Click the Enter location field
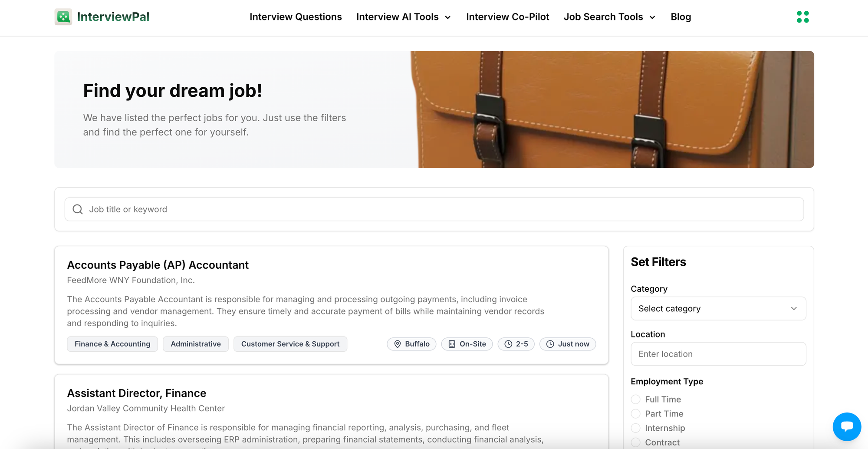The height and width of the screenshot is (449, 868). pos(718,353)
